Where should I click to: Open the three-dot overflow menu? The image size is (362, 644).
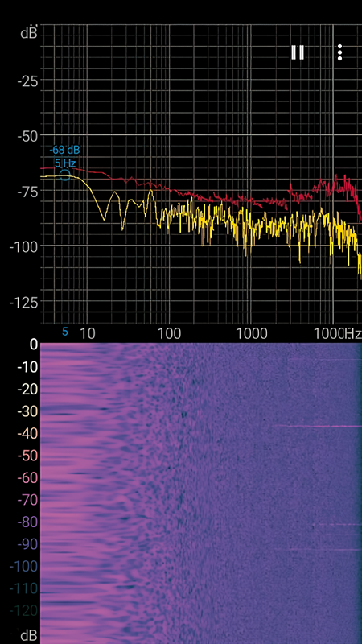click(339, 52)
